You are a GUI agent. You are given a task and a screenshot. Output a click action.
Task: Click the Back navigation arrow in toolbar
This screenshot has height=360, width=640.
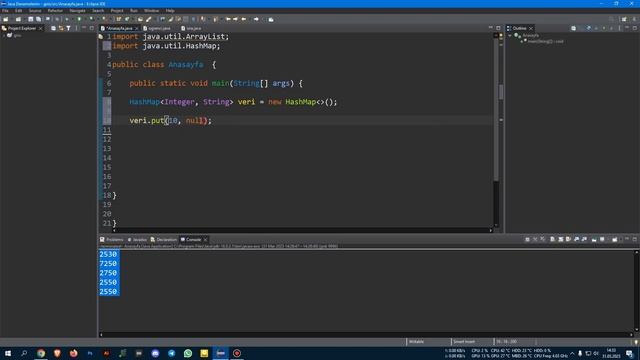pos(244,19)
